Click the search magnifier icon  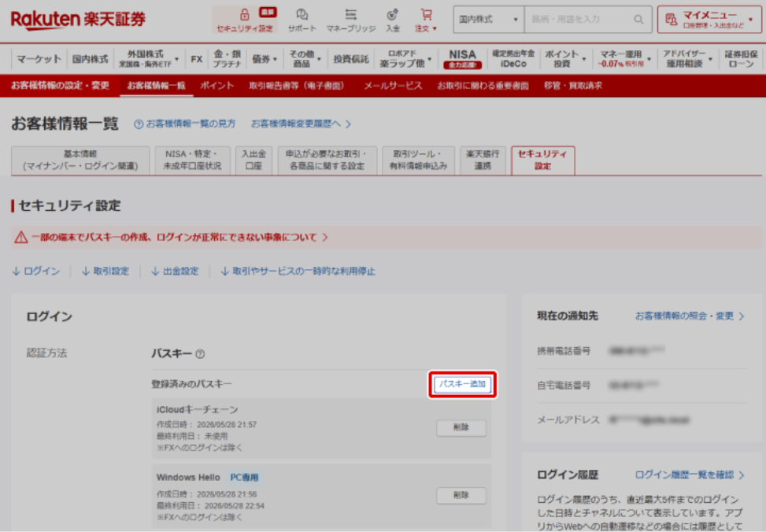638,19
